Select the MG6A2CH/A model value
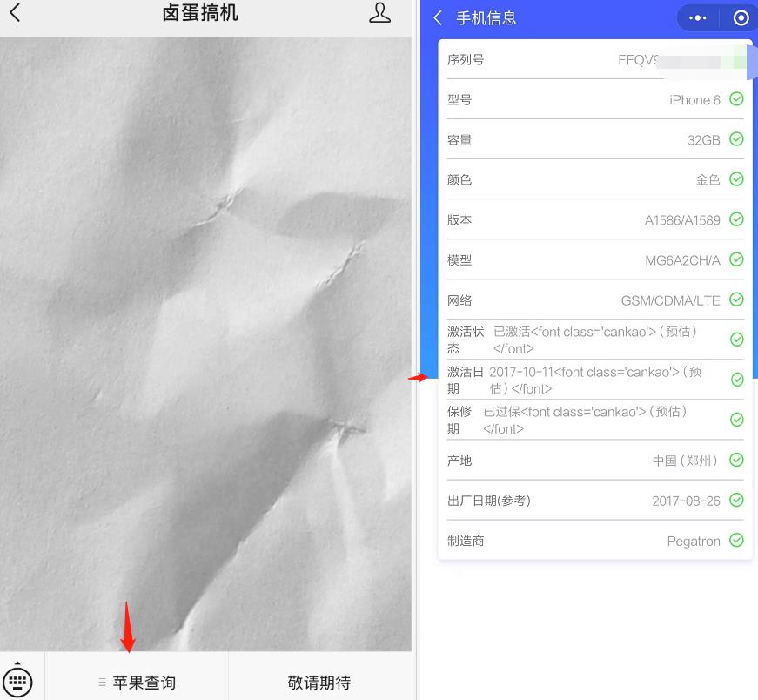 click(682, 260)
